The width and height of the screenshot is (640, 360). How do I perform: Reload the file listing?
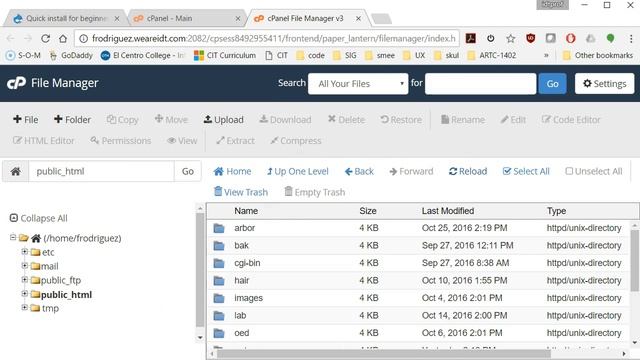pyautogui.click(x=468, y=171)
